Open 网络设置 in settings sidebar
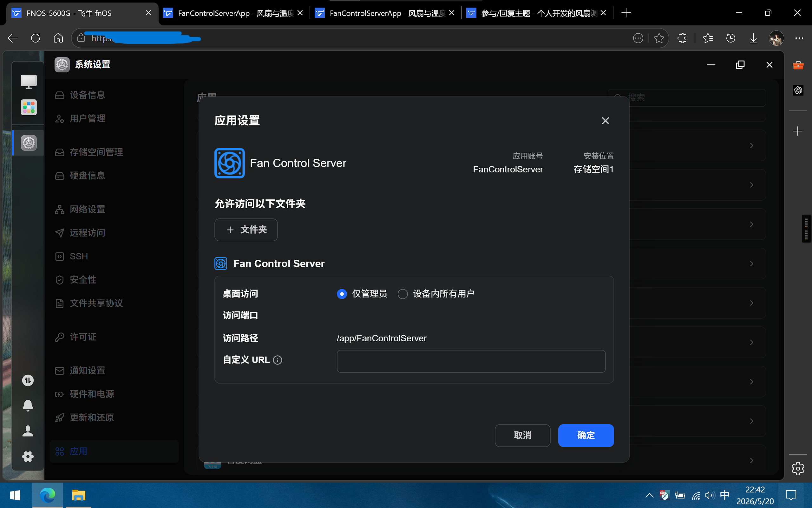Screen dimensions: 812x508 (x=114, y=209)
